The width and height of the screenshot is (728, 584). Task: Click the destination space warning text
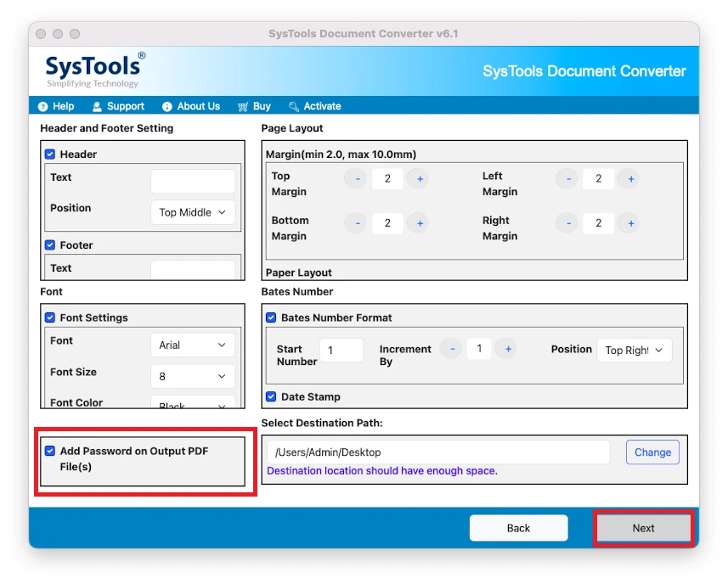[382, 471]
